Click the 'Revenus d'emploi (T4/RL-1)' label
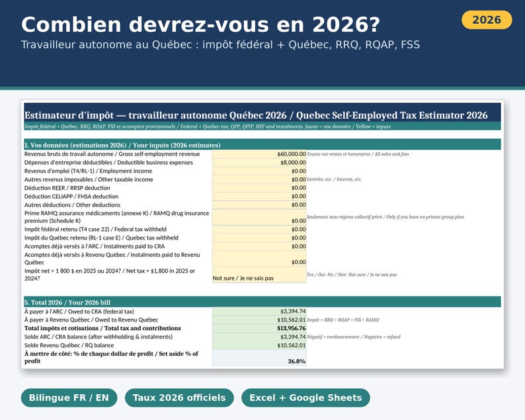Screen dimensions: 525x420 [x=88, y=171]
